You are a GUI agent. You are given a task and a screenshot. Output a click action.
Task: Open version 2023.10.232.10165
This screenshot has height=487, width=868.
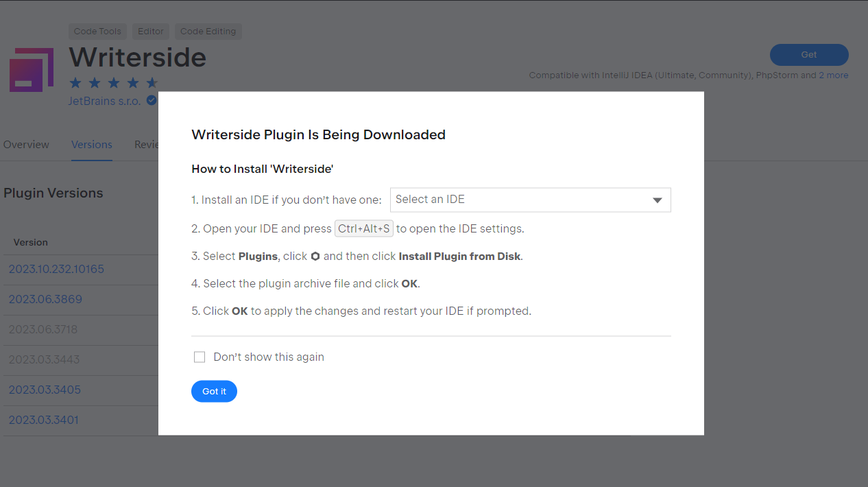pos(56,269)
